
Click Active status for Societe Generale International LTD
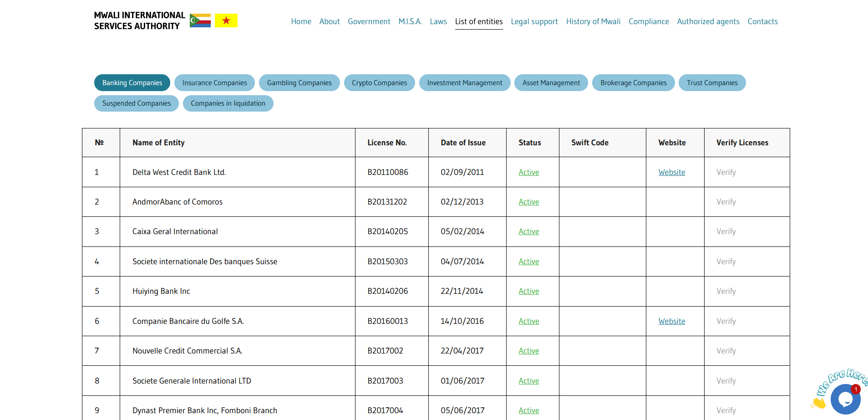[528, 381]
